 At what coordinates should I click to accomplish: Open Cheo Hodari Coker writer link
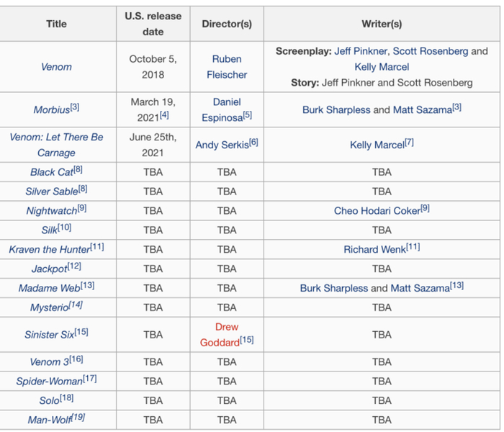(377, 211)
